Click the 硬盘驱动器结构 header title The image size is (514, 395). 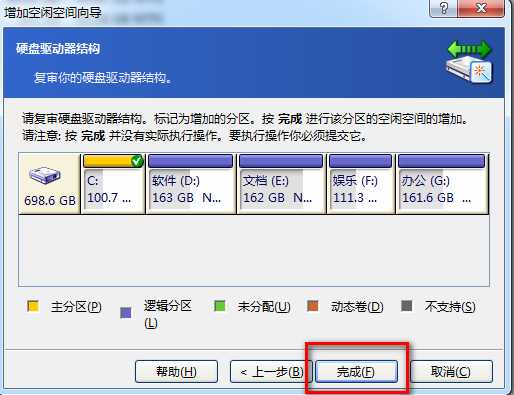click(x=58, y=49)
